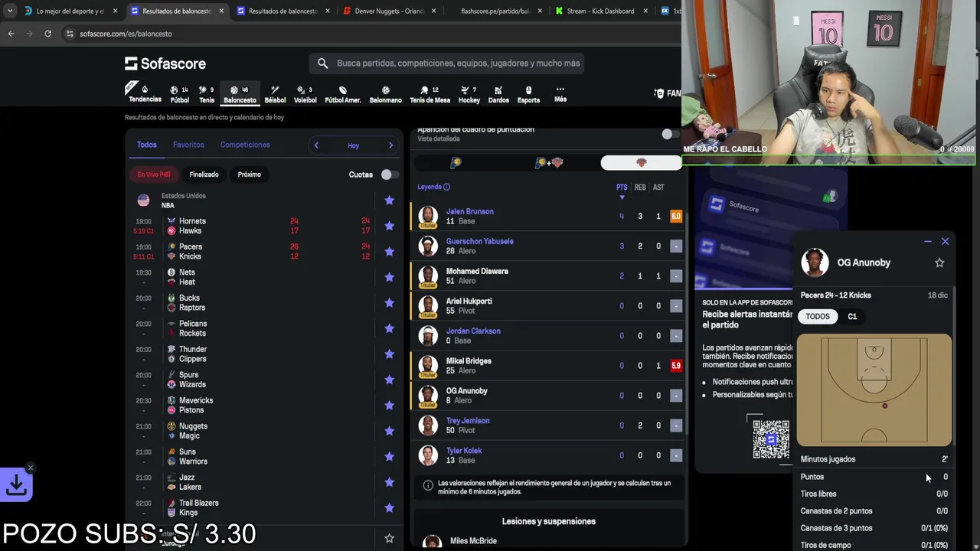Go to the Fútbol sport section
This screenshot has width=980, height=551.
(179, 94)
